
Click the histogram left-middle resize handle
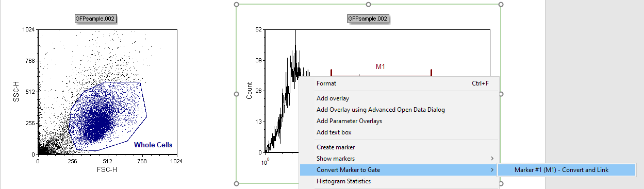237,94
